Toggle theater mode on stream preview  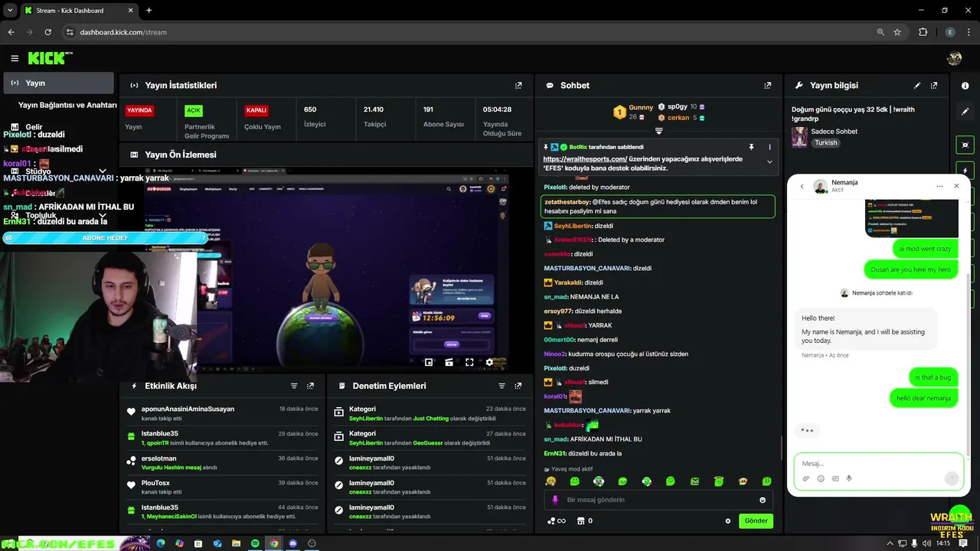(x=449, y=363)
